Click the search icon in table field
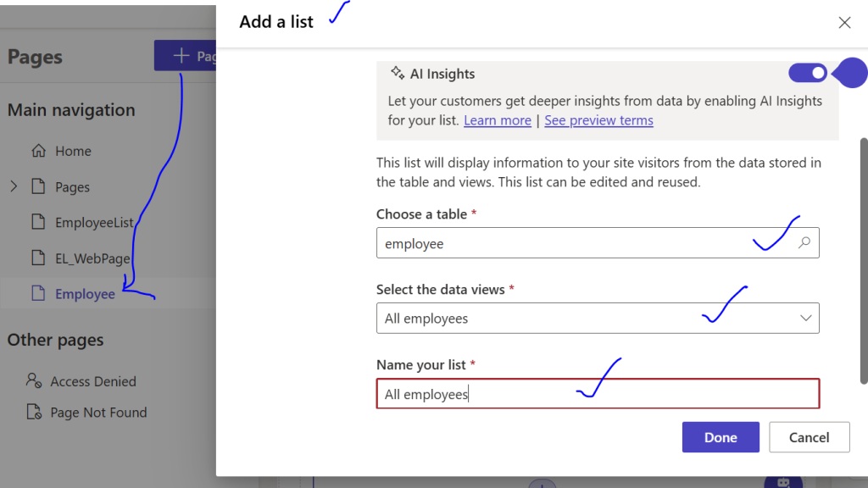868x488 pixels. coord(804,243)
